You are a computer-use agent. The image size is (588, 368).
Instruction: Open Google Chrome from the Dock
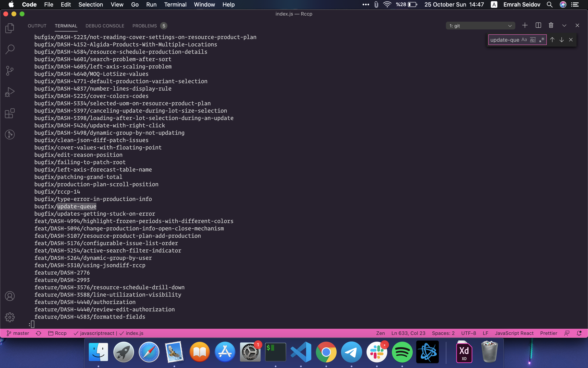click(x=326, y=352)
